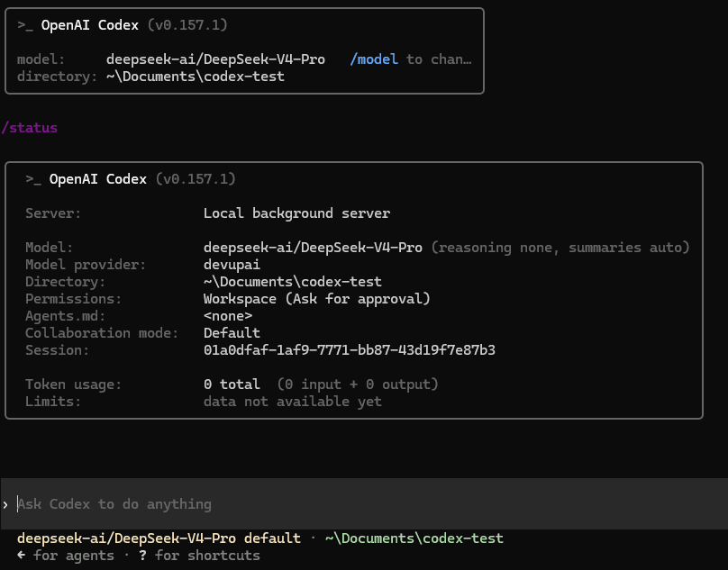Click the blue /model command hint

point(374,59)
